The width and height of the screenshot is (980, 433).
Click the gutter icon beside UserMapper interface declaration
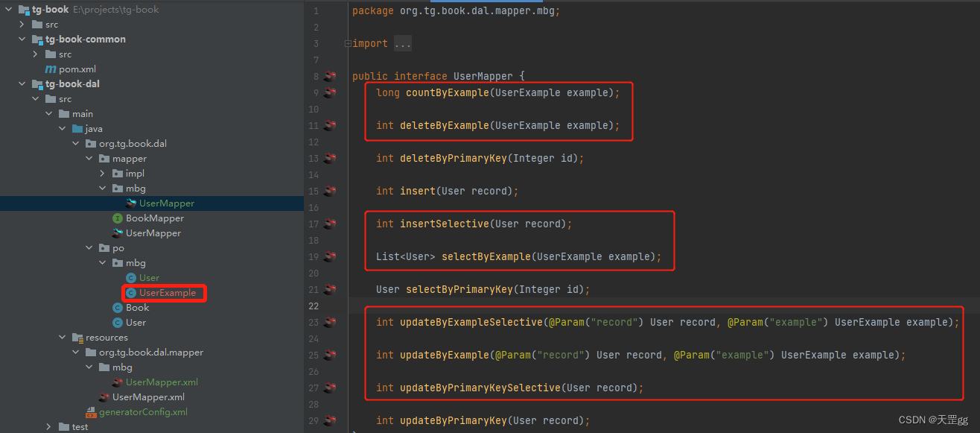(x=330, y=76)
